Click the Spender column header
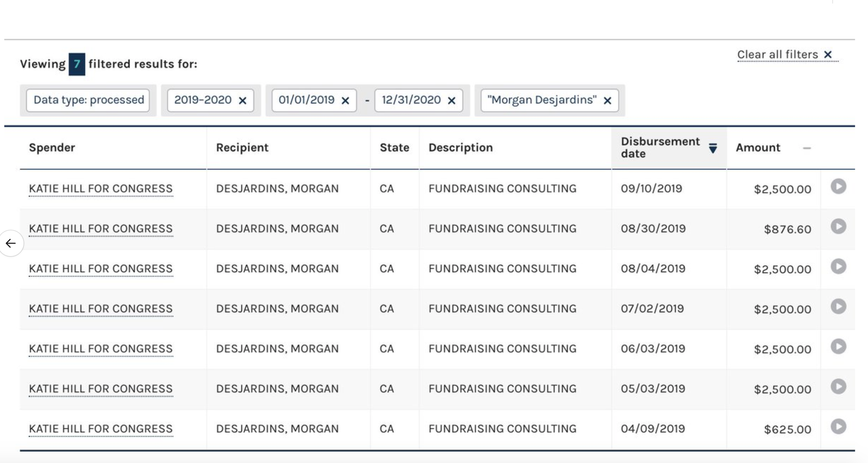The height and width of the screenshot is (463, 868). point(52,148)
